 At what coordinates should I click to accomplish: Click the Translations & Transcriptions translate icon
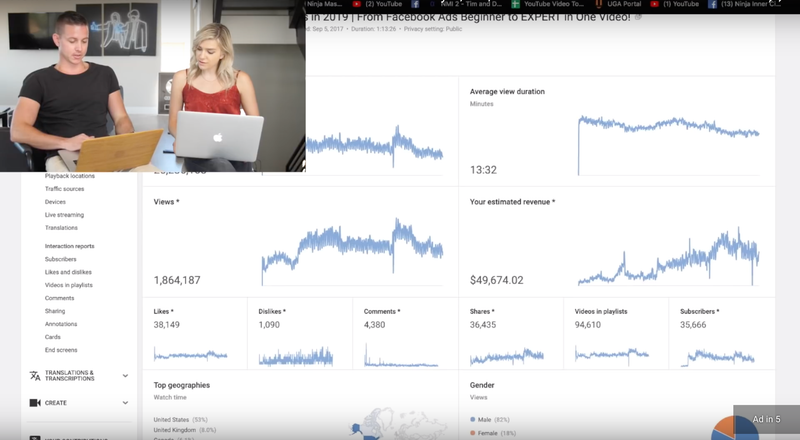[x=35, y=376]
